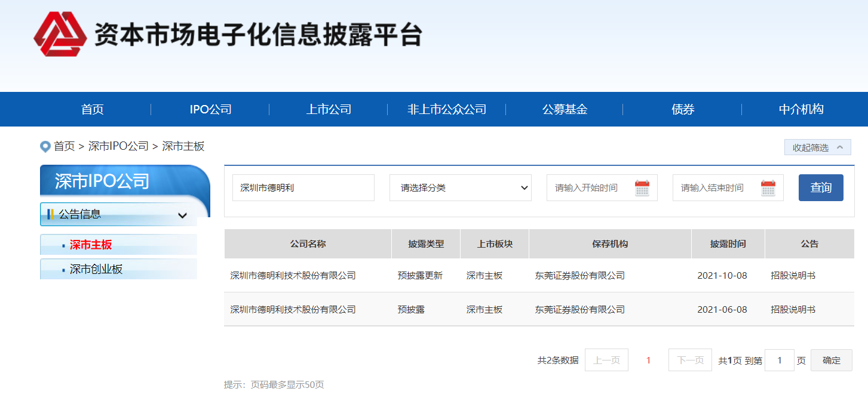Click 东莞证券股份有限公司 in the 2021-06-08 row

pos(580,310)
